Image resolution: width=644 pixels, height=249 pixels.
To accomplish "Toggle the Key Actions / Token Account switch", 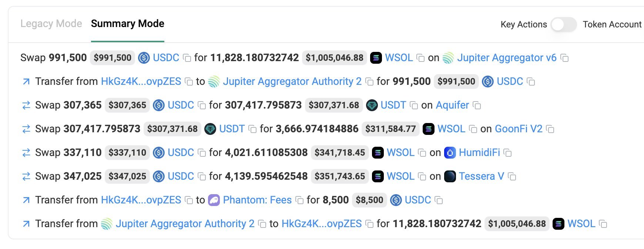I will 563,25.
